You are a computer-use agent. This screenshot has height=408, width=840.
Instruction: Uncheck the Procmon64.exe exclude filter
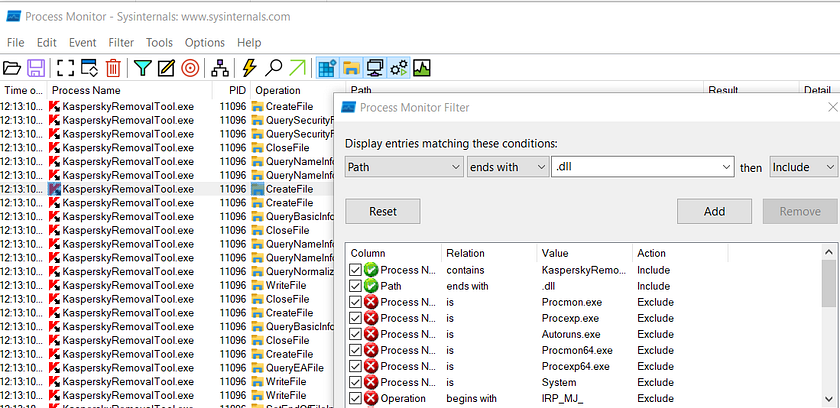pos(355,350)
